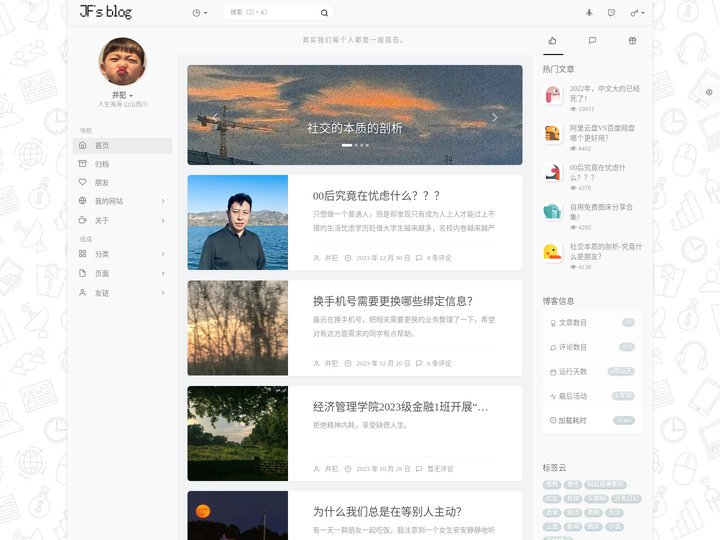Click file icon beside 页面
Screen dimensions: 720x540
[x=83, y=273]
